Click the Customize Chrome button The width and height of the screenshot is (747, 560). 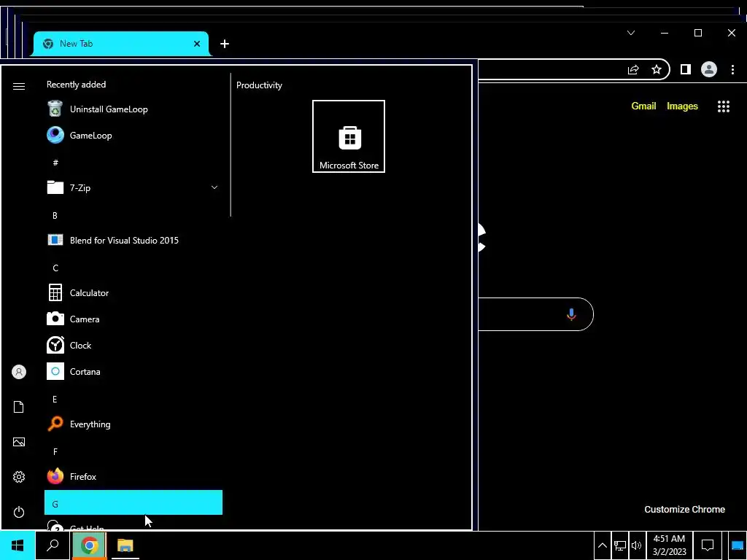pyautogui.click(x=684, y=510)
